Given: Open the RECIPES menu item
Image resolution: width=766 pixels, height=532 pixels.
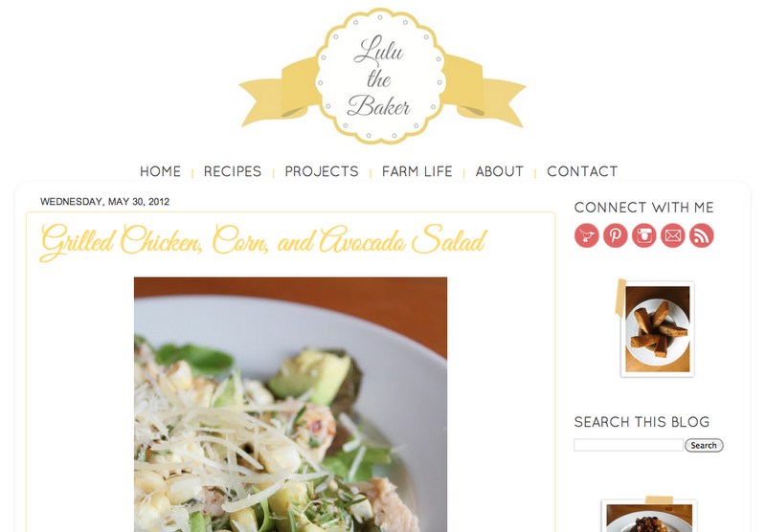Looking at the screenshot, I should click(x=233, y=171).
